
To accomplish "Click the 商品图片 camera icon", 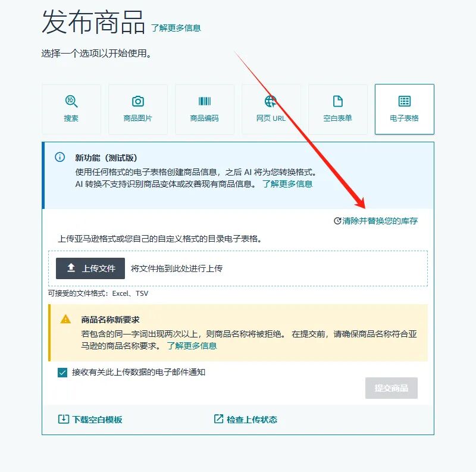I will [x=137, y=101].
